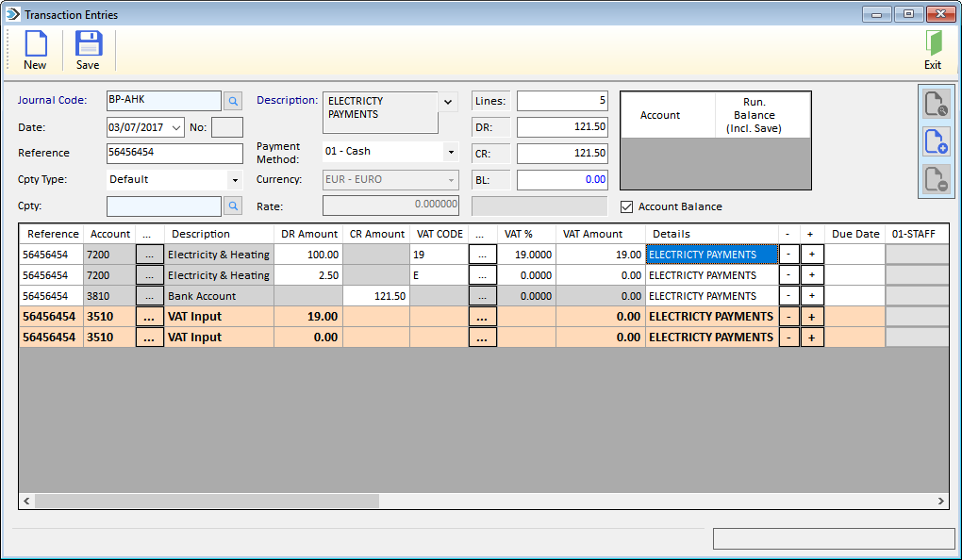Click the remove document minus icon in sidebar
The width and height of the screenshot is (962, 560).
(937, 179)
